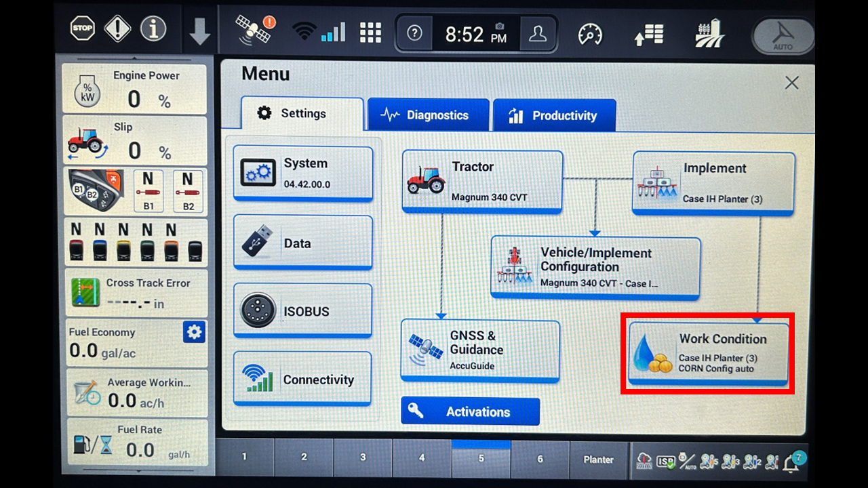Viewport: 868px width, 488px height.
Task: Open the speedometer gauge icon
Action: click(590, 34)
